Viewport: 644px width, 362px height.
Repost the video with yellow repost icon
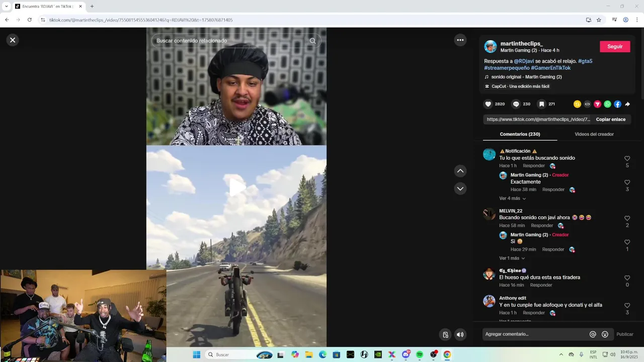(577, 104)
